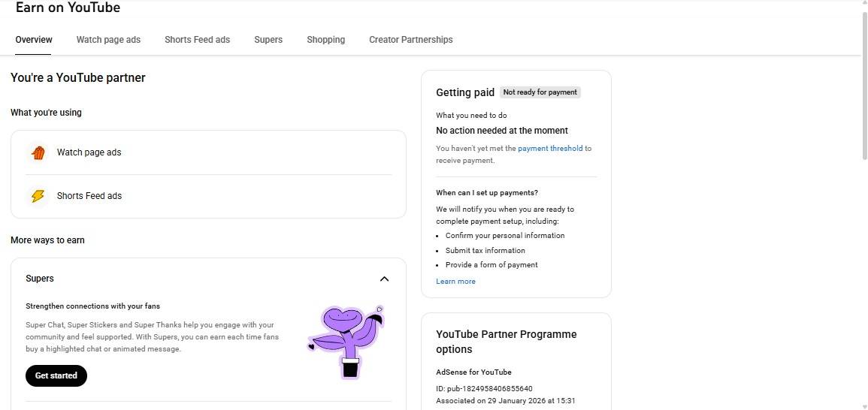Viewport: 868px width, 410px height.
Task: Click the Not ready for payment badge
Action: [x=540, y=92]
